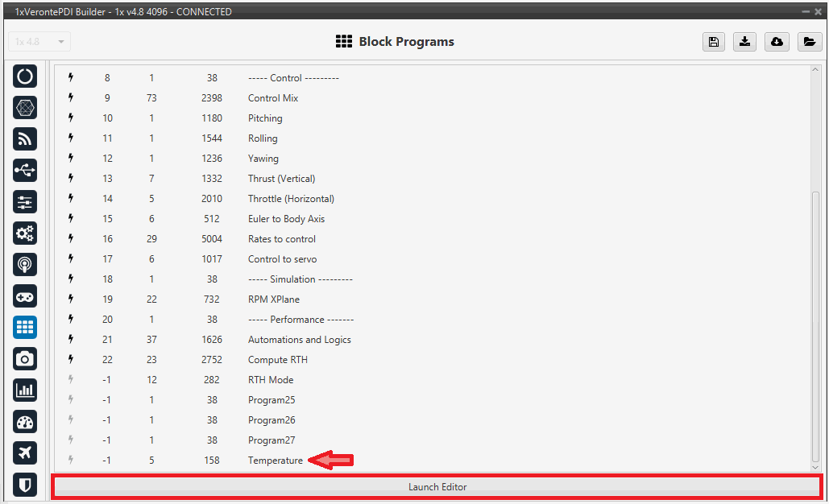Screen dimensions: 829x504
Task: Open the gamepad sidebar section
Action: click(x=25, y=296)
